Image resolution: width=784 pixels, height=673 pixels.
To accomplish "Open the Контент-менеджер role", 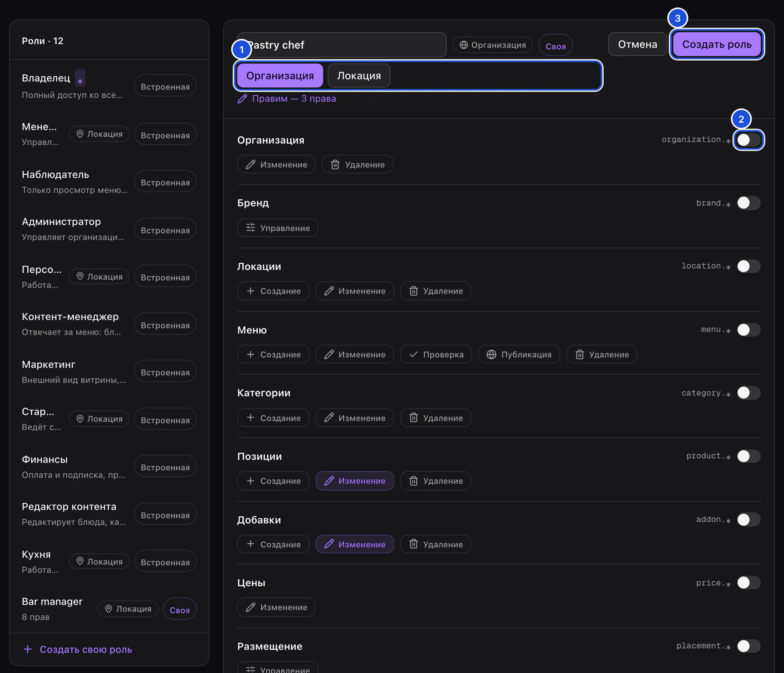I will (x=109, y=324).
